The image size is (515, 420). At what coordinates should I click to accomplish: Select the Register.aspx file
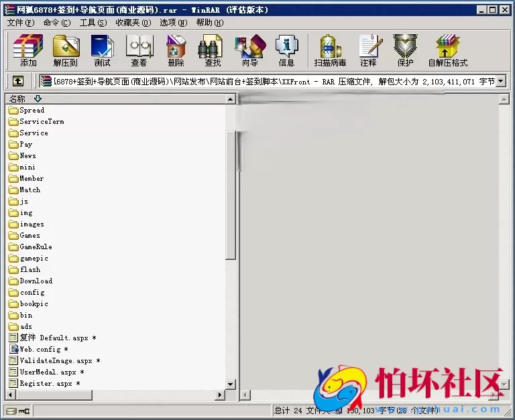tap(44, 384)
